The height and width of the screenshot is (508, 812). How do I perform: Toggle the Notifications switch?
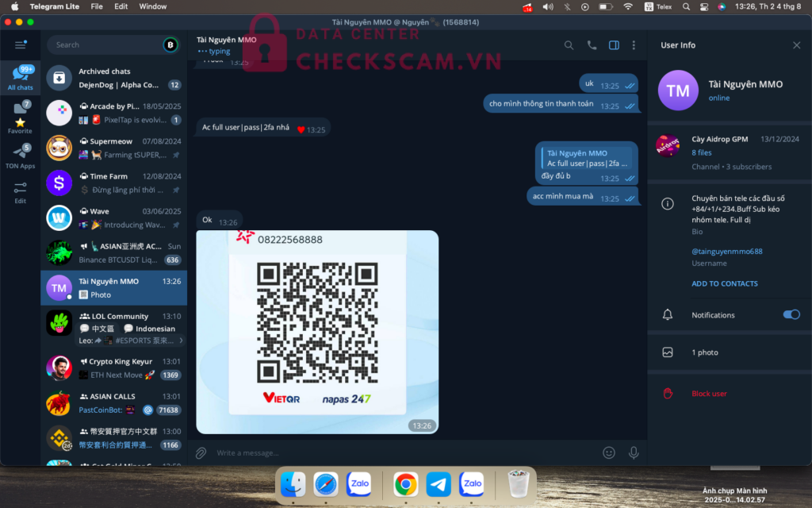[x=791, y=314]
